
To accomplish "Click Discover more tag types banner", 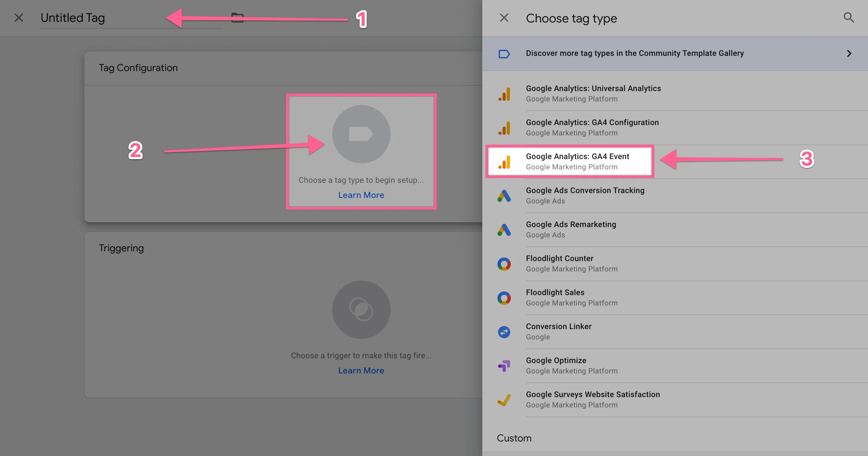I will click(634, 53).
